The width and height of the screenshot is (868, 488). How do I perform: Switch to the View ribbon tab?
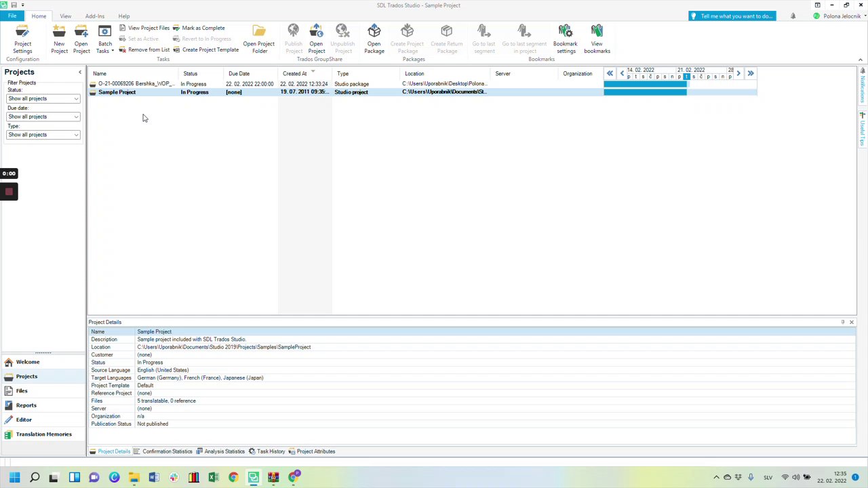[x=65, y=16]
